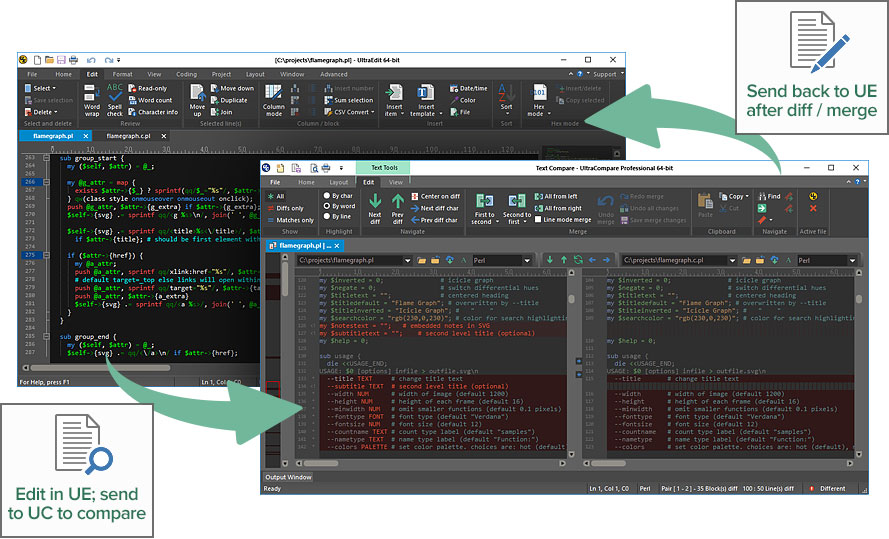Toggle Column mode in UltraEdit
This screenshot has height=539, width=889.
coord(273,100)
